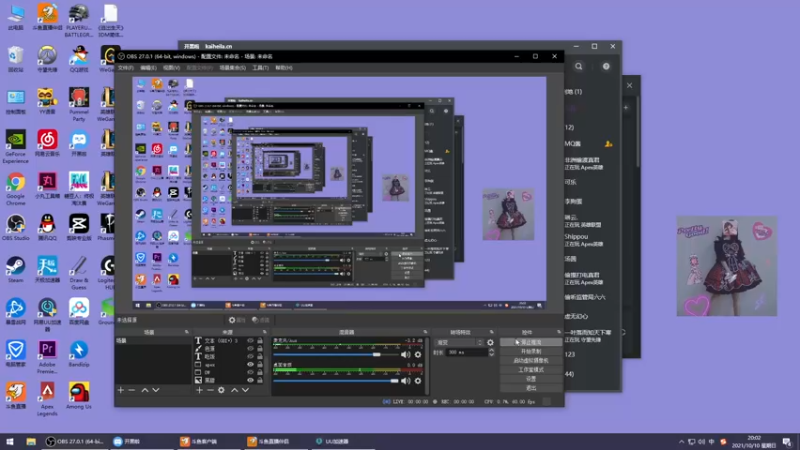Open Among Us desktop shortcut
The image size is (800, 450).
(x=79, y=396)
